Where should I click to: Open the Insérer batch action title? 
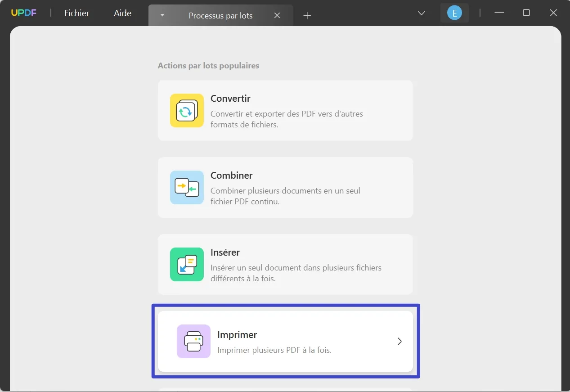[x=225, y=252]
